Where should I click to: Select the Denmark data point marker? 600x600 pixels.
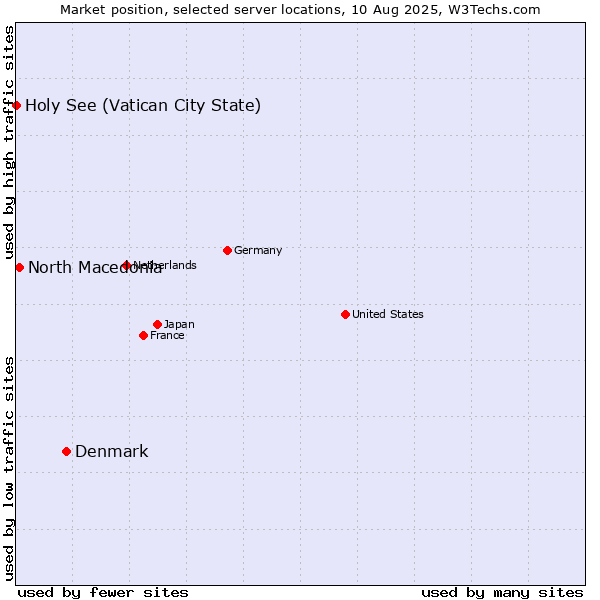coord(67,452)
